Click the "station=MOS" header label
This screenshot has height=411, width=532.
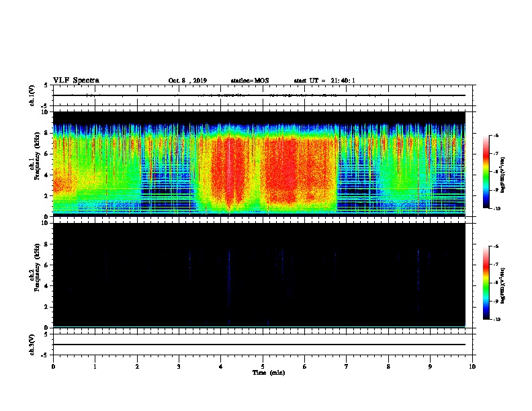(250, 81)
